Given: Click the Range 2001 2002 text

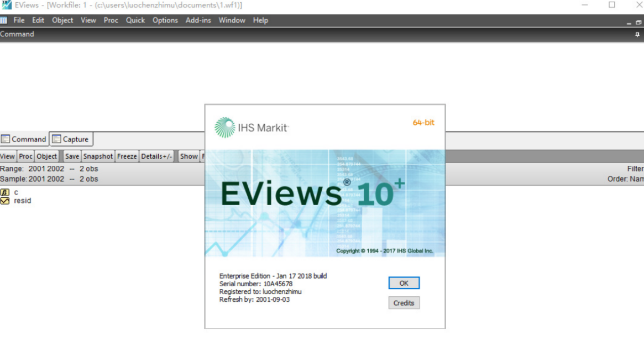Looking at the screenshot, I should (x=49, y=169).
